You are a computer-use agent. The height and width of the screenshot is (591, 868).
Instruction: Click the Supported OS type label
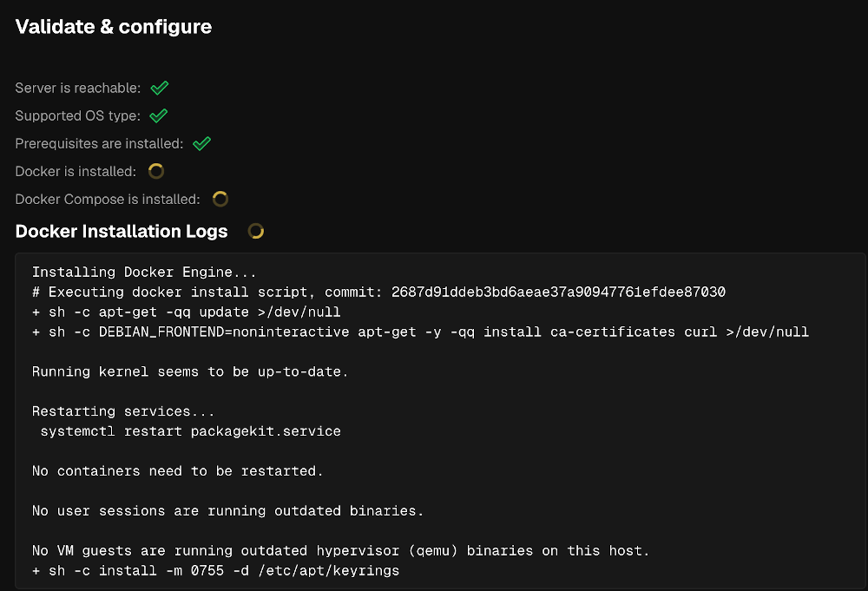click(78, 115)
